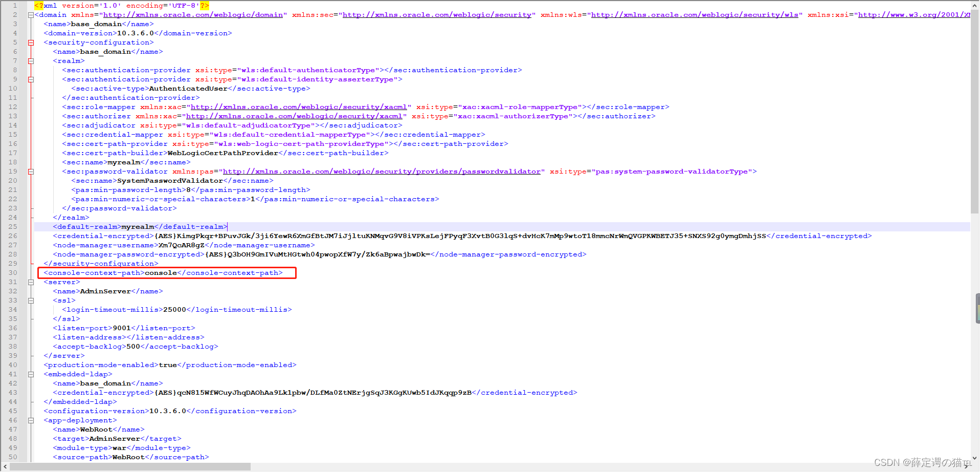Screen dimensions: 980x472
Task: Collapse the ssl element fold marker
Action: click(x=31, y=301)
